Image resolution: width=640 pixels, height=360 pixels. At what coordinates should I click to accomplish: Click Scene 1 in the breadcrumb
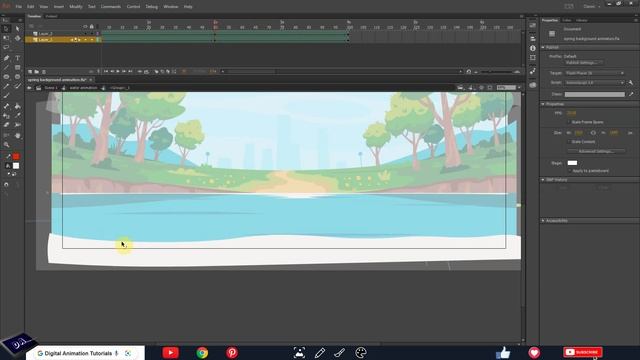point(51,88)
